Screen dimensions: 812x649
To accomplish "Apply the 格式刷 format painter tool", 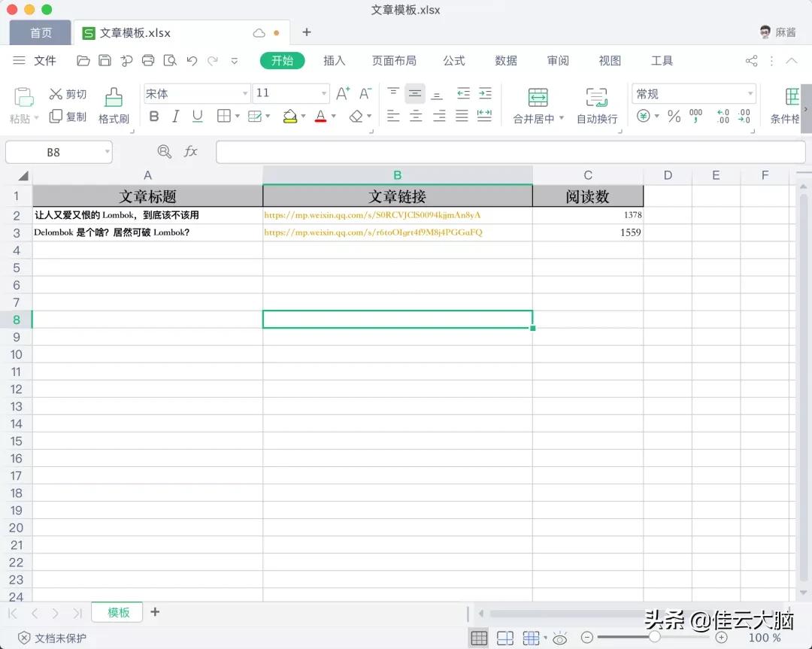I will pyautogui.click(x=114, y=105).
